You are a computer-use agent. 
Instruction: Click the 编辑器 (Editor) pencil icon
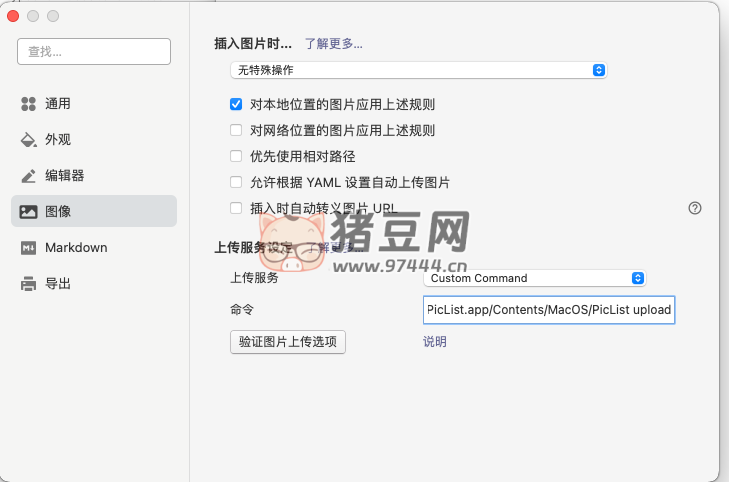click(28, 176)
